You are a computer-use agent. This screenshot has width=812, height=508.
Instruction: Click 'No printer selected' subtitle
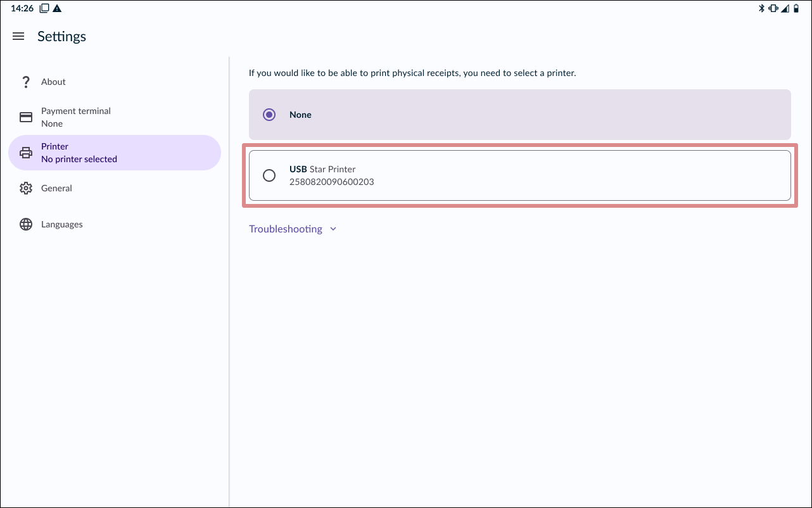(79, 159)
